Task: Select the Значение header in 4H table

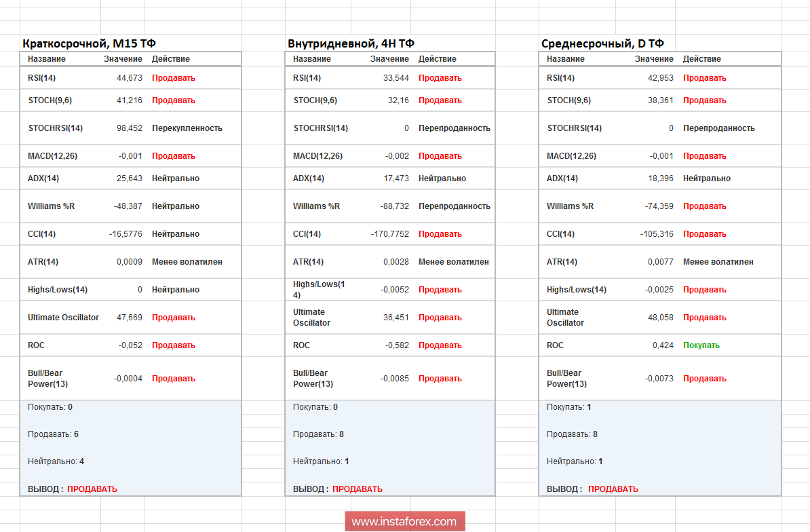Action: 389,59
